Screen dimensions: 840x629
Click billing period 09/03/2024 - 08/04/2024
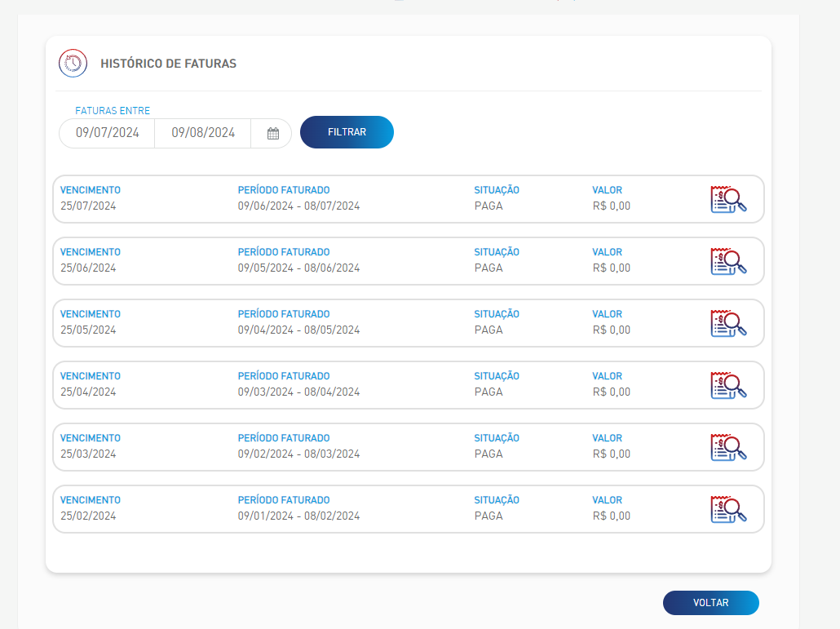299,392
